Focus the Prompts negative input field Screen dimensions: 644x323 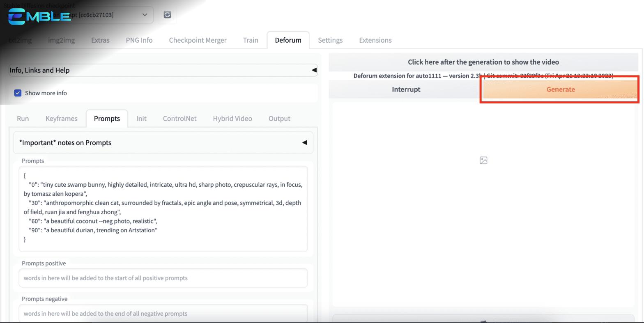tap(163, 314)
